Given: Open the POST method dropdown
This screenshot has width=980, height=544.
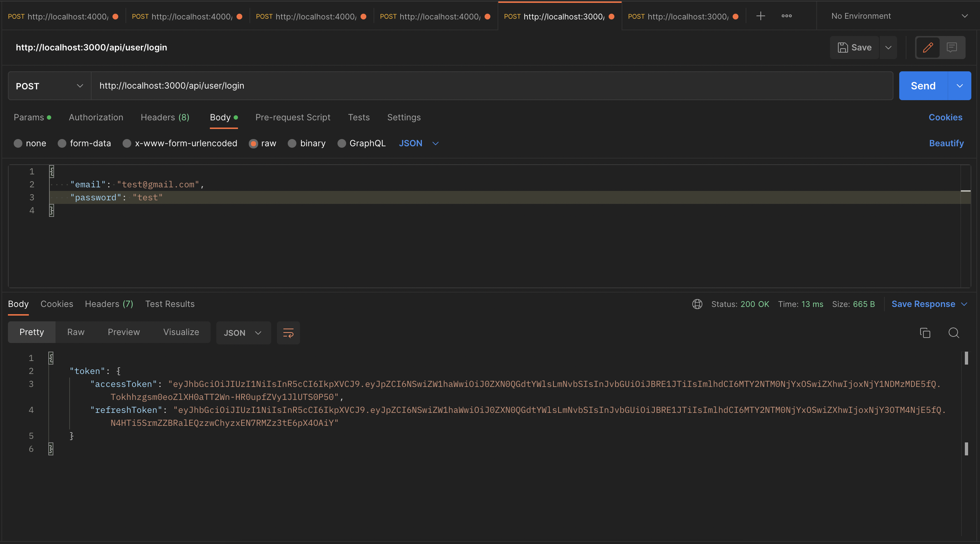Looking at the screenshot, I should (49, 85).
